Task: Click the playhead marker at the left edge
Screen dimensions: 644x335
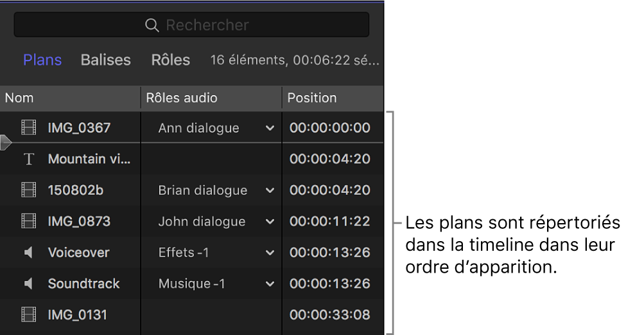Action: (x=5, y=142)
